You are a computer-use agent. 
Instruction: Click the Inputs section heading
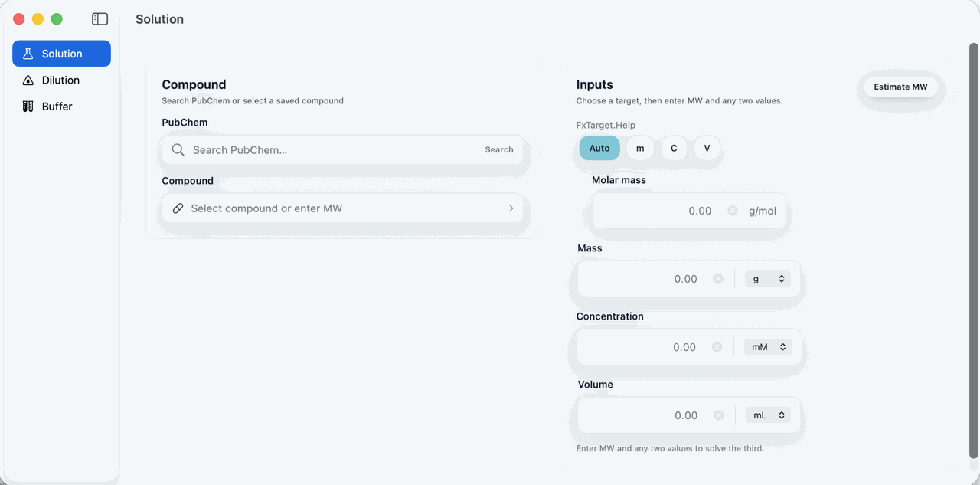tap(595, 84)
